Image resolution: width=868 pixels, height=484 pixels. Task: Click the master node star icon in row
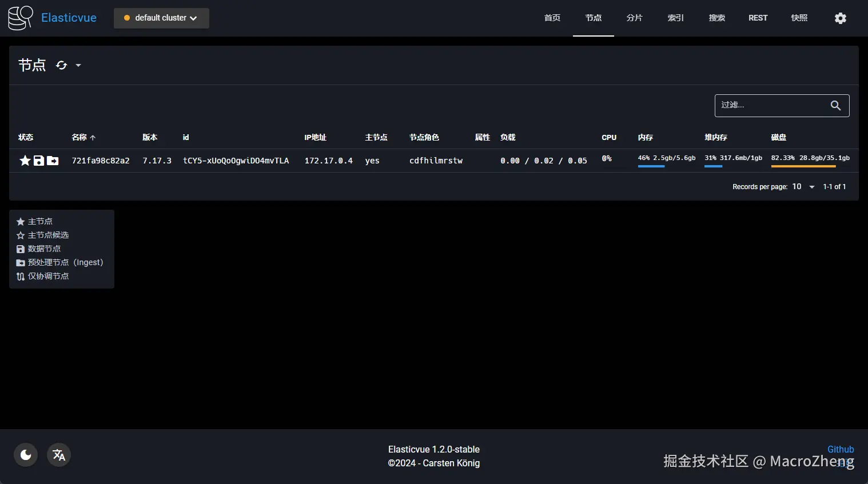25,161
